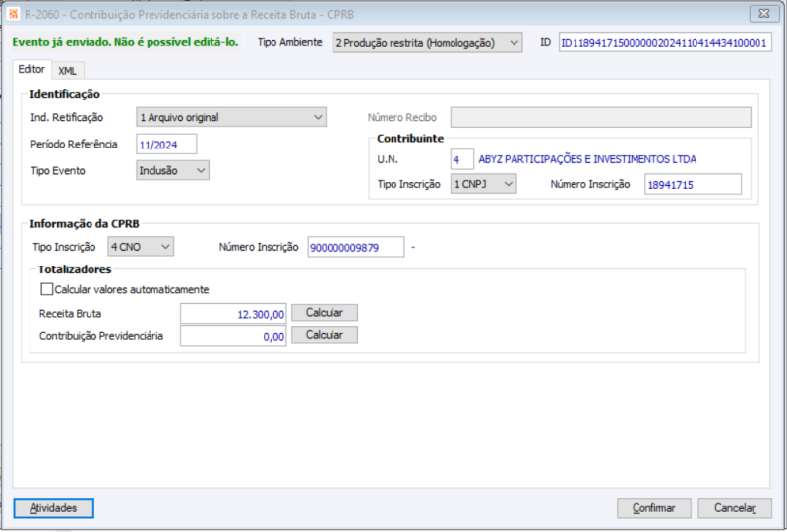Screen dimensions: 787x532
Task: Click the Receita Bruta value field
Action: tap(233, 314)
